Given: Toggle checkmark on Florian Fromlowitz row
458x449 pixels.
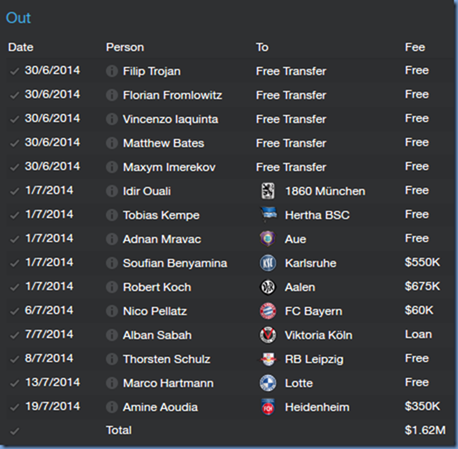Looking at the screenshot, I should pos(14,96).
